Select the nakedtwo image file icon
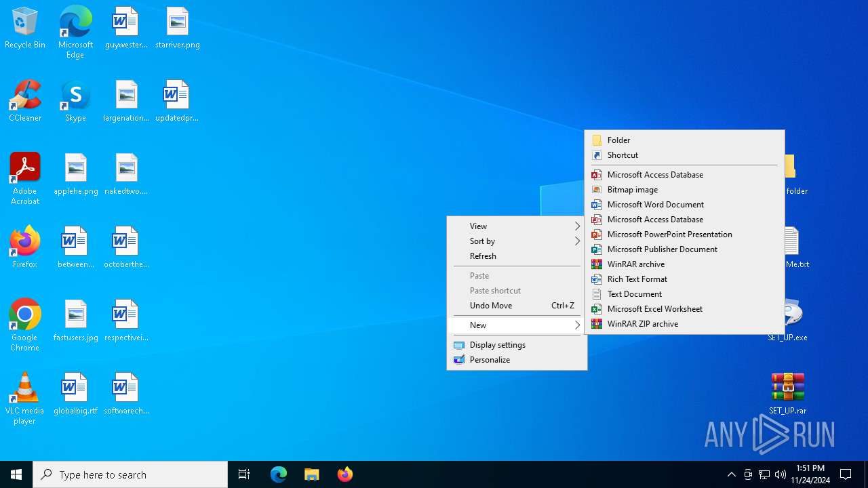Screen dimensions: 868x488 (x=126, y=175)
